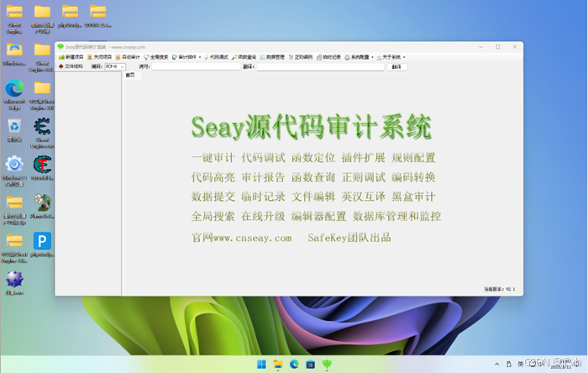
Task: Select the Windows 11 gear settings desktop icon
Action: pyautogui.click(x=14, y=171)
